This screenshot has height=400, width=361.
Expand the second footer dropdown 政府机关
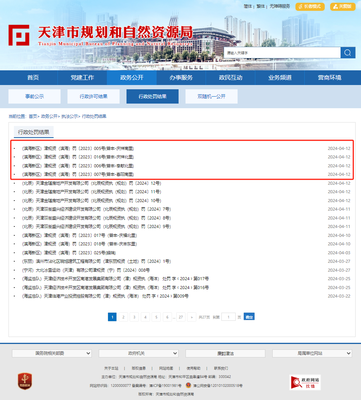coord(138,353)
